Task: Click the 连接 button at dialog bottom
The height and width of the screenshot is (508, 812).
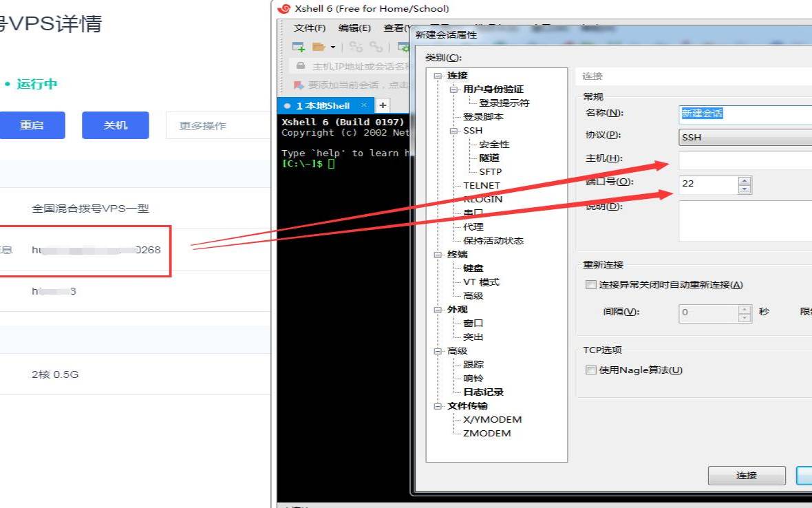Action: click(747, 476)
